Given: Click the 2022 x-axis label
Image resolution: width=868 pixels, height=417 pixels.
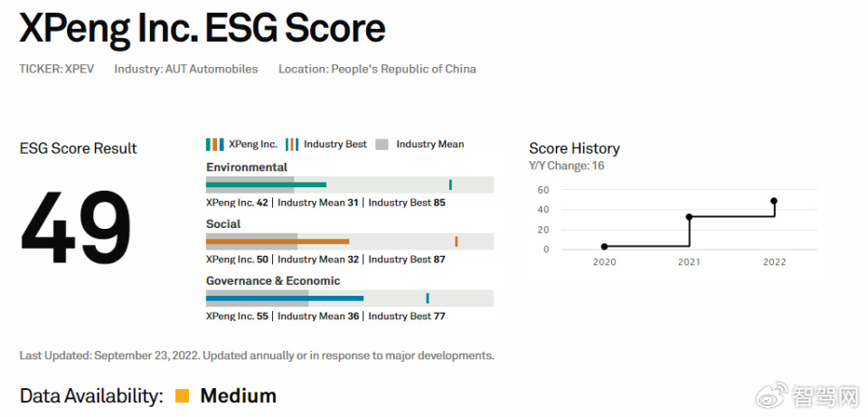Looking at the screenshot, I should pyautogui.click(x=774, y=262).
